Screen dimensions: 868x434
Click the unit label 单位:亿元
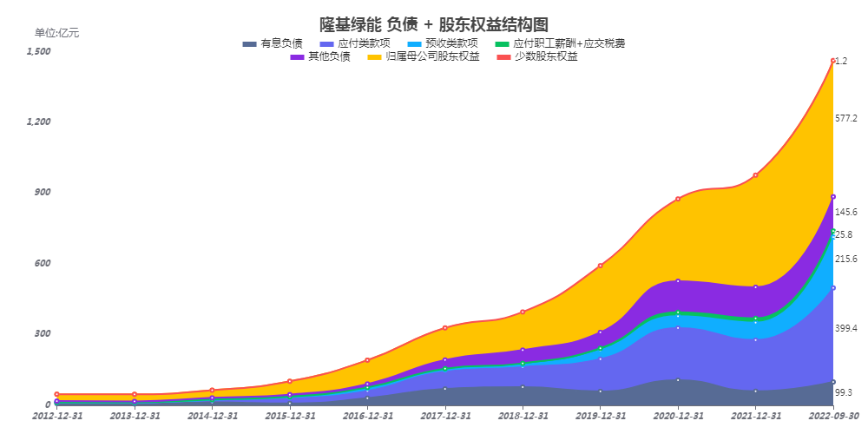point(57,33)
